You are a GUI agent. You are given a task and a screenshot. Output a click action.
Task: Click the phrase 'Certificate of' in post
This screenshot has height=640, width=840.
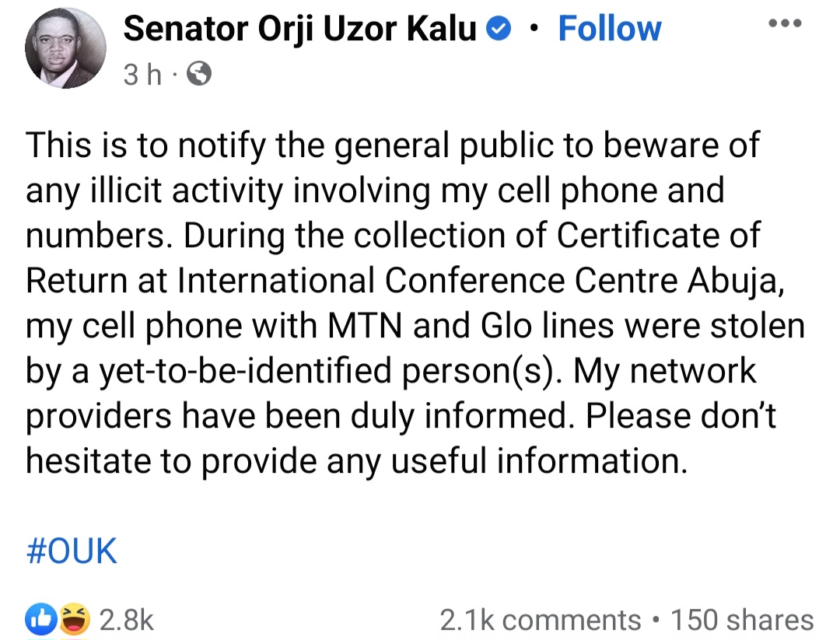click(x=670, y=236)
